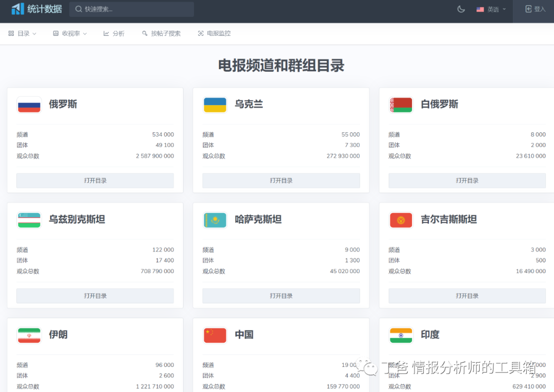Click Kyrgyzstan audience total 16 490 000
The width and height of the screenshot is (554, 392).
coord(531,272)
